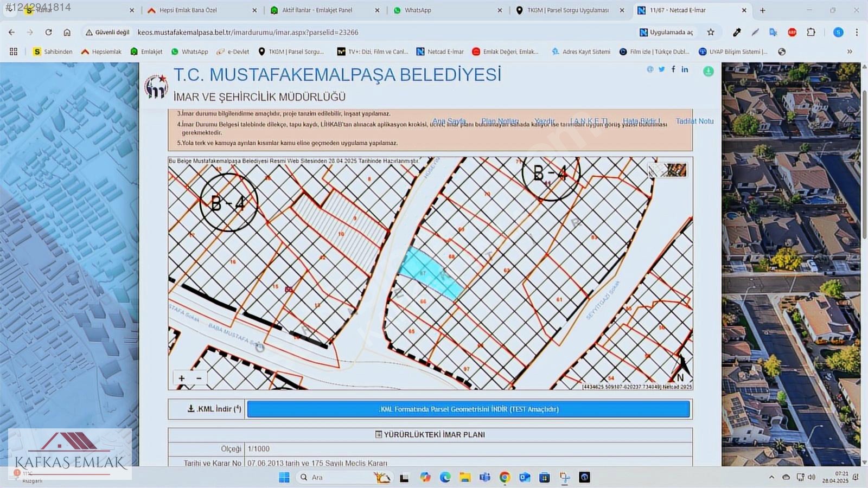Open the Sahibinden bookmark
Viewport: 868px width, 488px height.
pyautogui.click(x=53, y=52)
